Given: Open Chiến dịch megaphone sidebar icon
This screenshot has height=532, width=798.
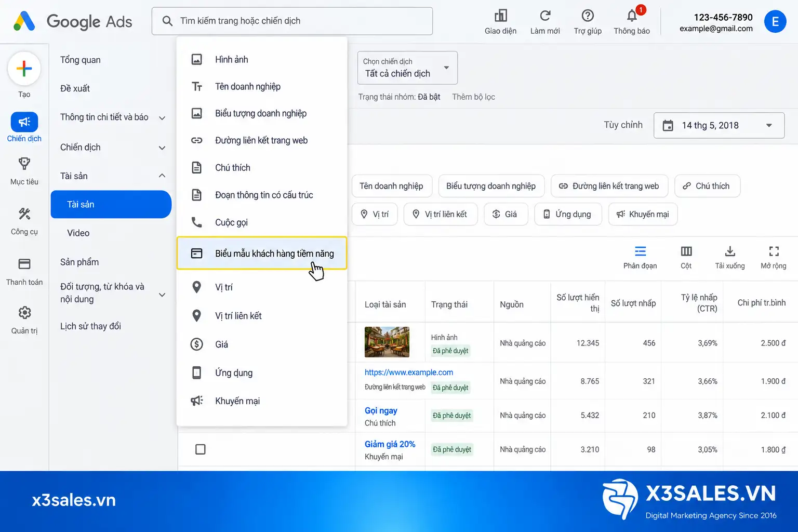Looking at the screenshot, I should 24,122.
